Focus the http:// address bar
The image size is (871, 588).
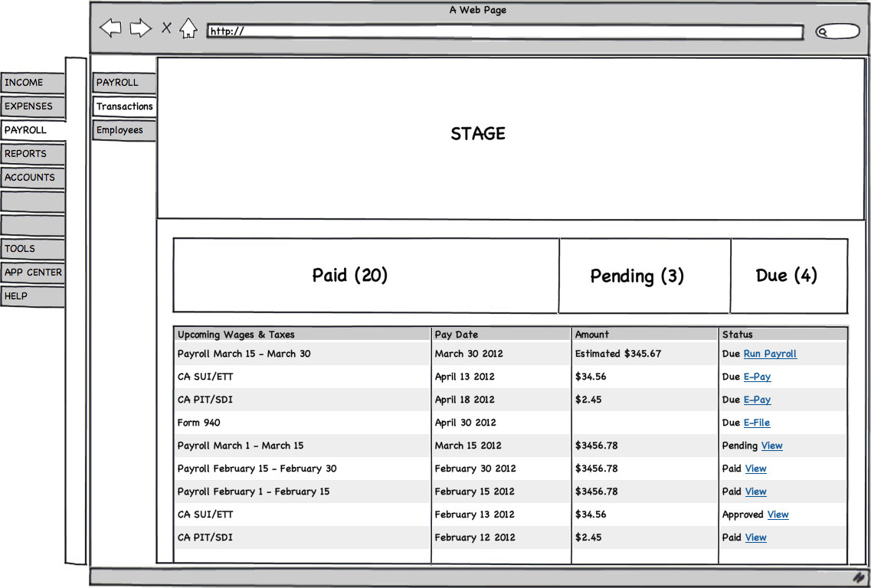(x=505, y=31)
